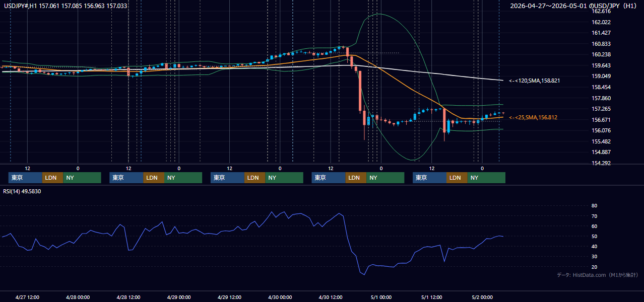644x302 pixels.
Task: Click the 4/30 00:00 time axis label
Action: [x=280, y=297]
